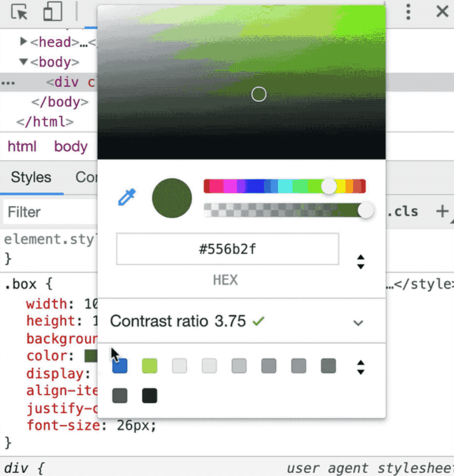Viewport: 454px width, 476px height.
Task: Select the html breadcrumb item
Action: coord(22,147)
